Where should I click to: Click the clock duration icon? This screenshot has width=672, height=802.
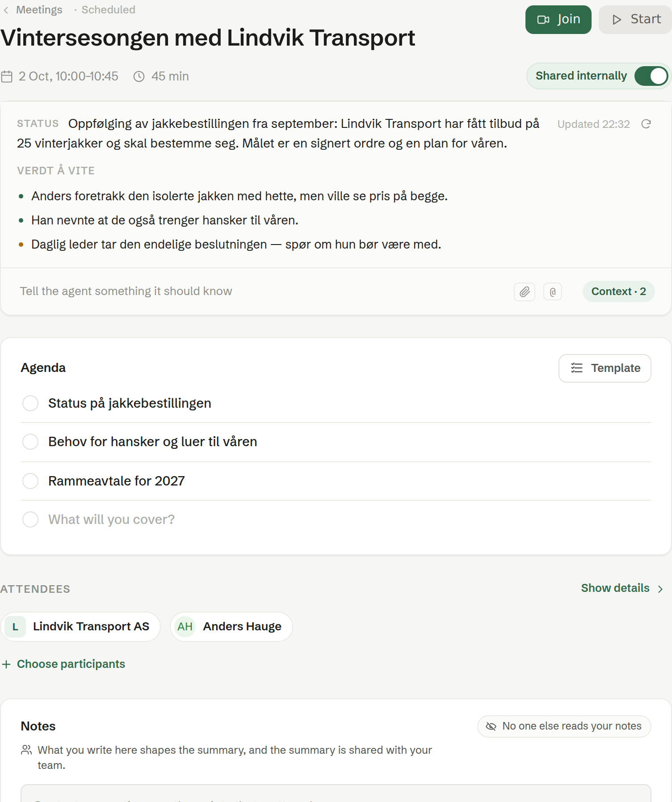[139, 76]
